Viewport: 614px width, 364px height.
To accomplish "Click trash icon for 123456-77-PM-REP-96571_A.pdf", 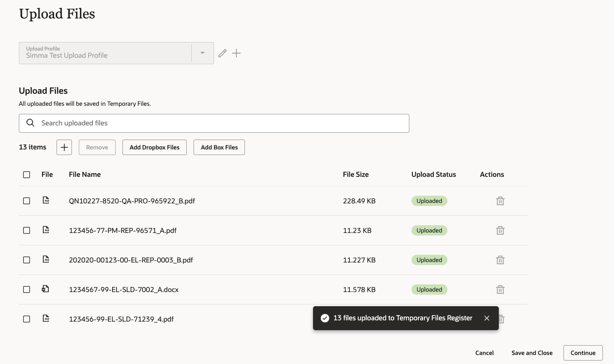I will click(500, 230).
